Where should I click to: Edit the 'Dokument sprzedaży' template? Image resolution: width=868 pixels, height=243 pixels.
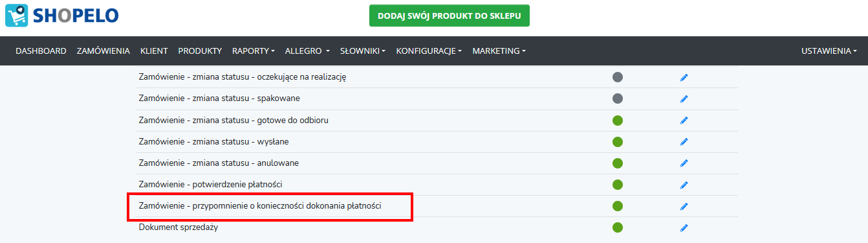684,228
